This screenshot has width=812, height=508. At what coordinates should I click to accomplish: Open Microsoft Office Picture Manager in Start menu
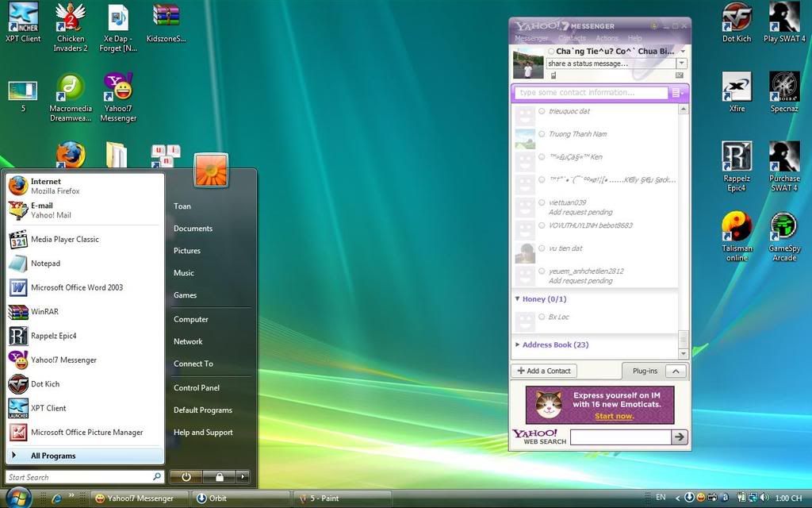click(84, 433)
